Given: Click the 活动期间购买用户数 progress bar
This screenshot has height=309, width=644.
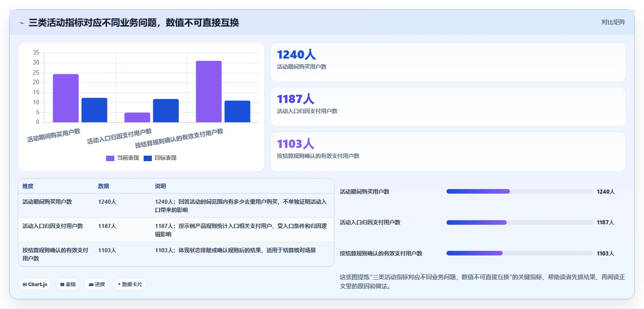Looking at the screenshot, I should (x=520, y=191).
